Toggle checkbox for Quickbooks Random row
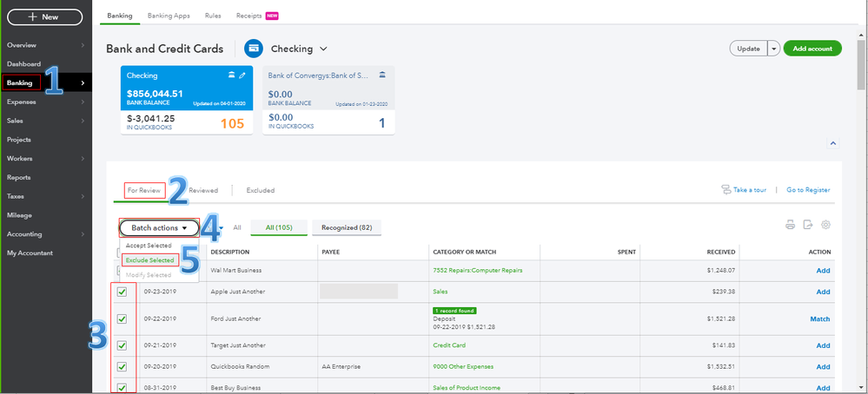The image size is (868, 394). [122, 366]
